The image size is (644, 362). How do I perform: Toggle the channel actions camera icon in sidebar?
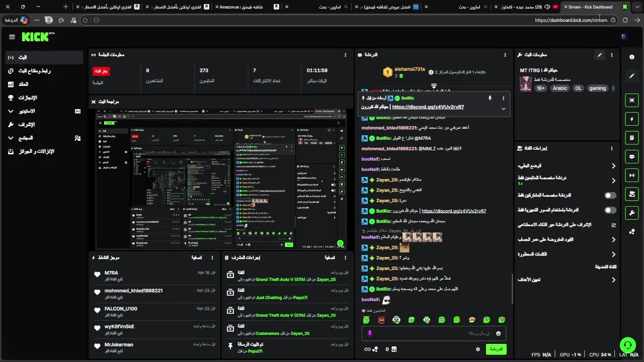pyautogui.click(x=632, y=194)
